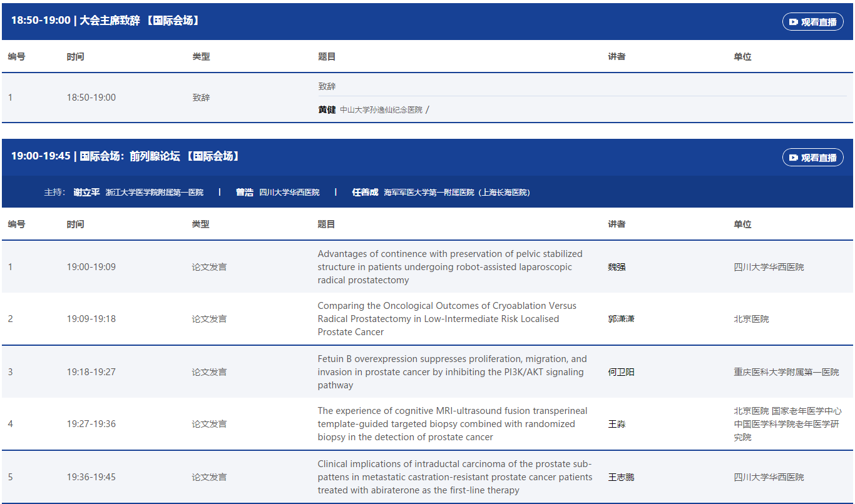Screen dimensions: 855x504
Task: Click speaker 何卫阳 in row 3
Action: point(621,372)
